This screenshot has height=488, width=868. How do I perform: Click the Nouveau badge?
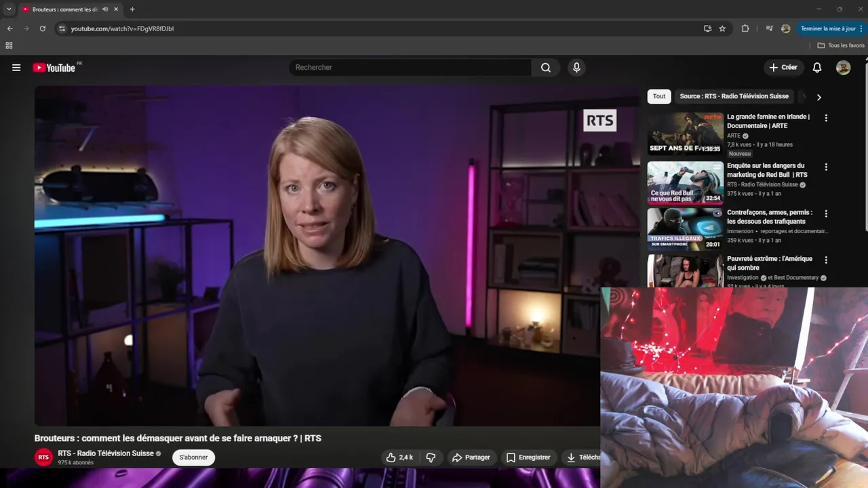(740, 154)
